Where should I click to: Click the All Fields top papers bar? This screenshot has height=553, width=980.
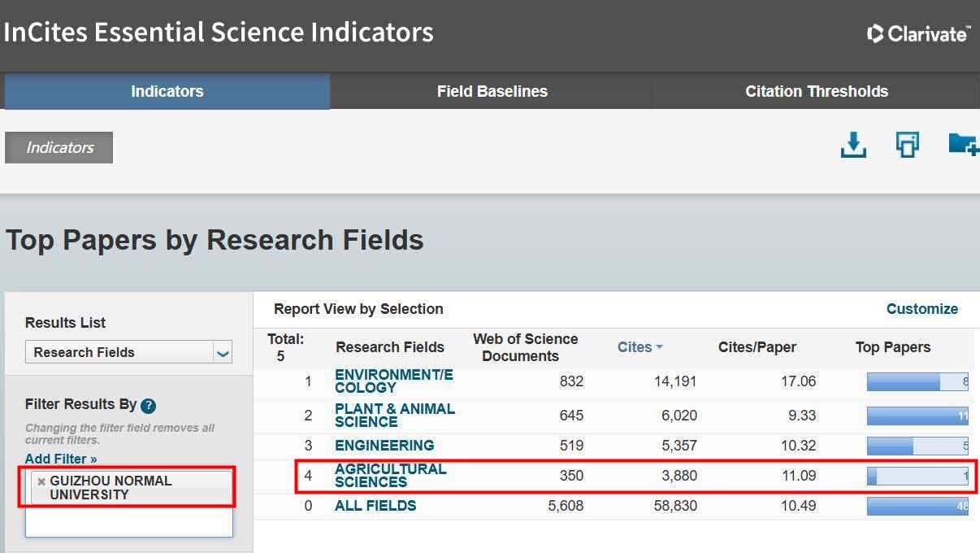click(917, 506)
